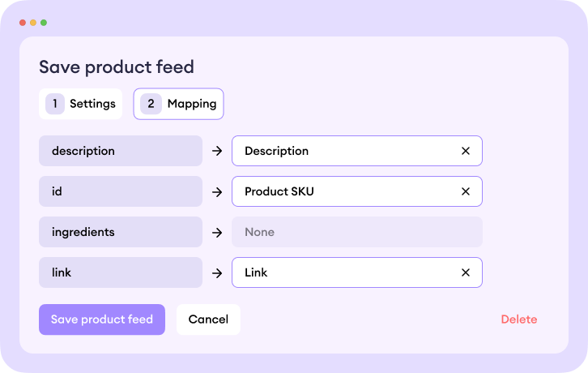Select the ingredients source field label
The width and height of the screenshot is (588, 373).
tap(121, 232)
